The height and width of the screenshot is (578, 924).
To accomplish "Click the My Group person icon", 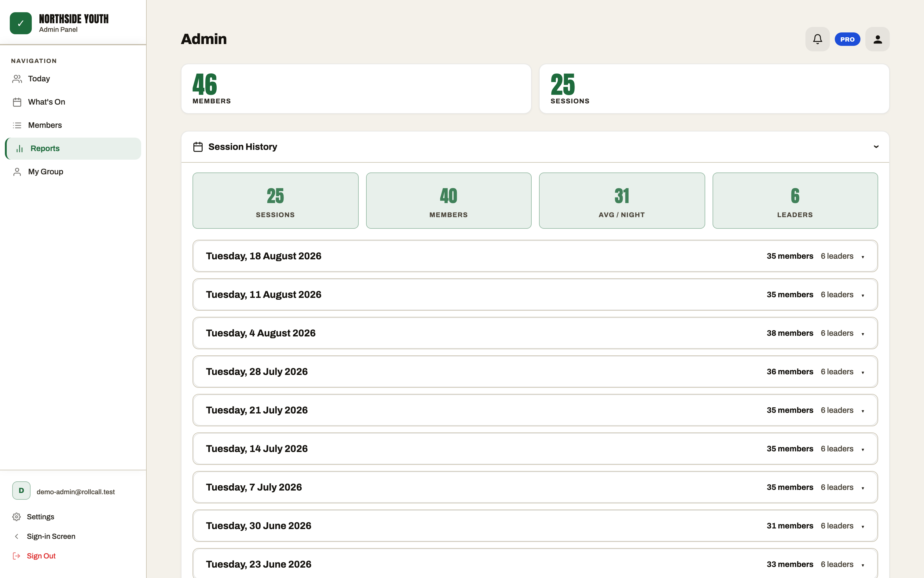I will pyautogui.click(x=17, y=172).
